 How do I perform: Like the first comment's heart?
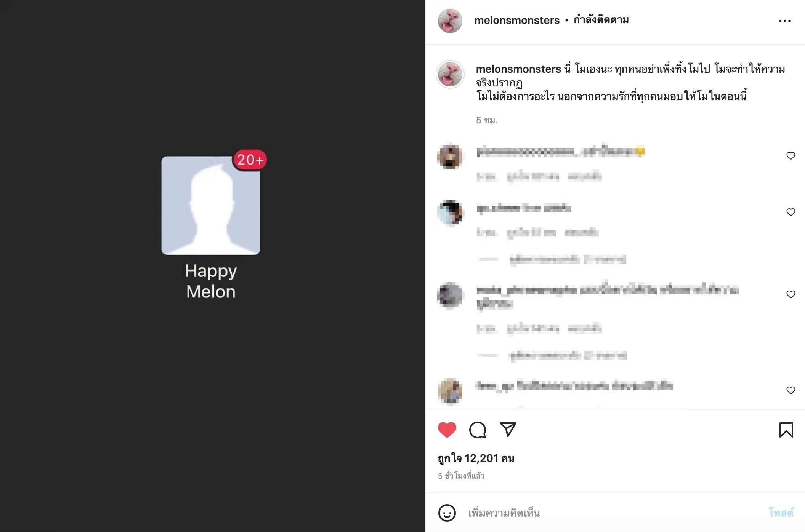791,156
